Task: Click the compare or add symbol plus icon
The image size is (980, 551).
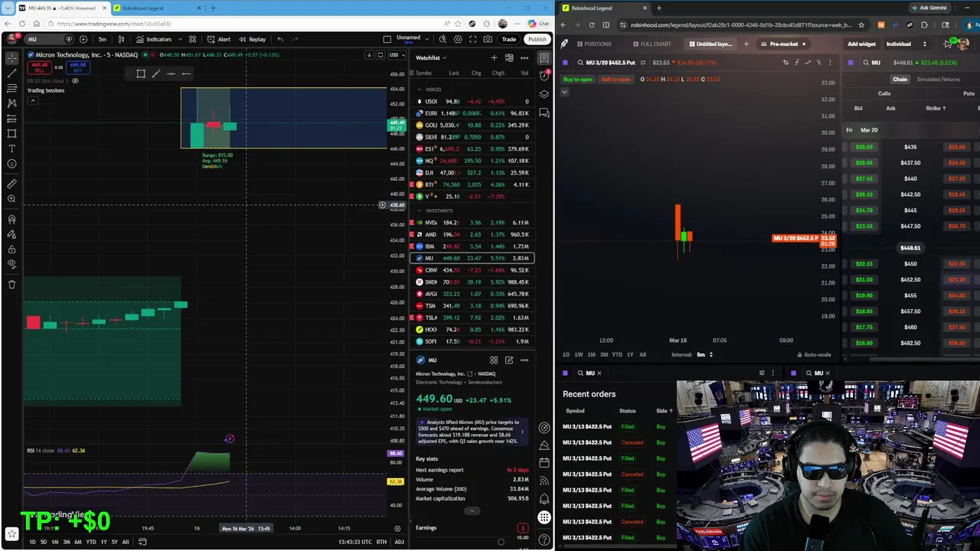Action: [83, 39]
